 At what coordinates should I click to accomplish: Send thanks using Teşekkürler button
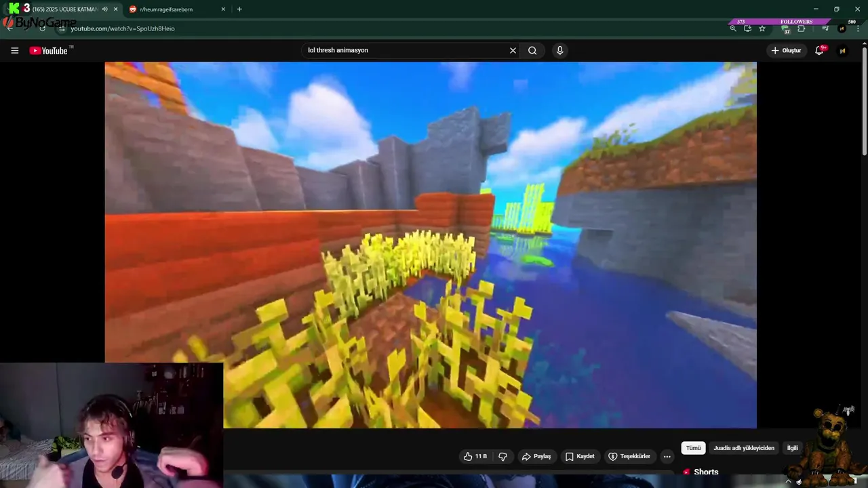click(629, 456)
